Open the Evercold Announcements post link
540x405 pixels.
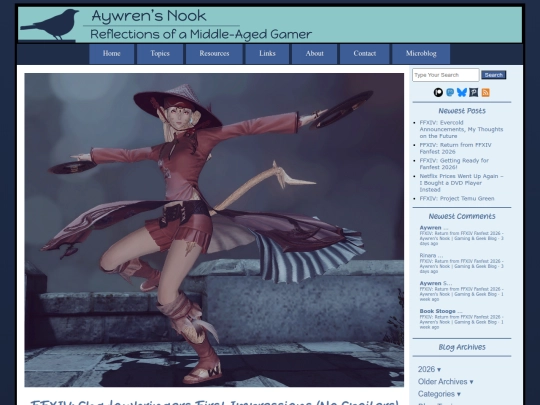461,129
